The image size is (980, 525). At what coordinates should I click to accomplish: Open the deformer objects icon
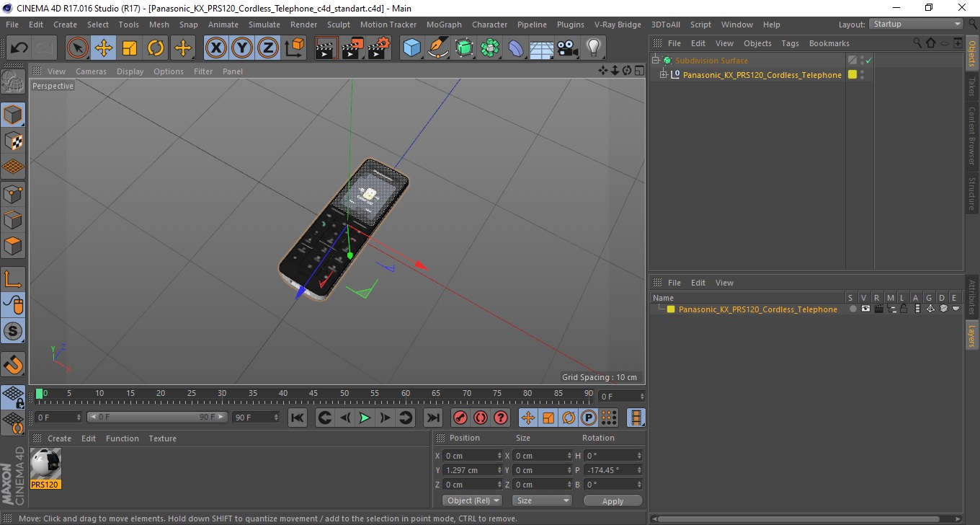[x=516, y=48]
